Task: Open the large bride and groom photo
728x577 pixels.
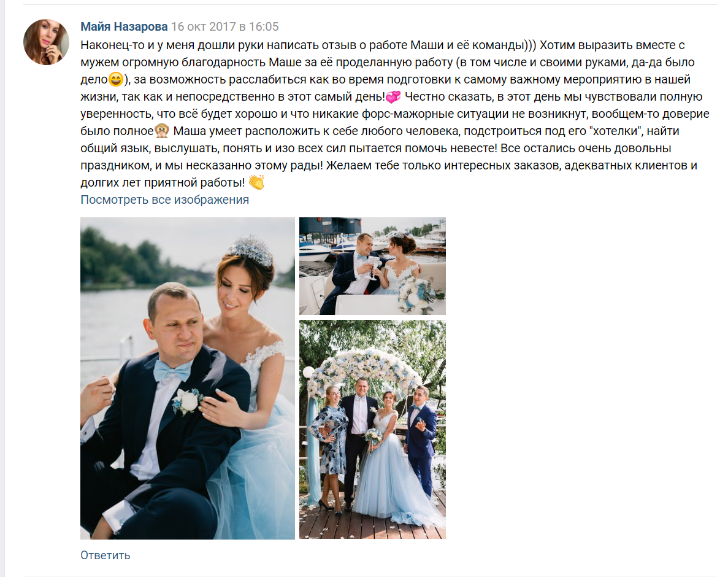Action: pyautogui.click(x=188, y=378)
